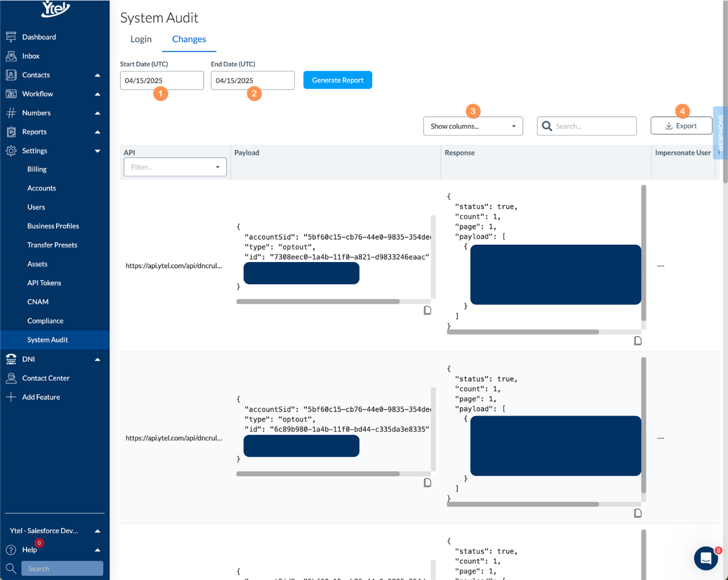
Task: Click the Dashboard monitor icon
Action: point(11,37)
